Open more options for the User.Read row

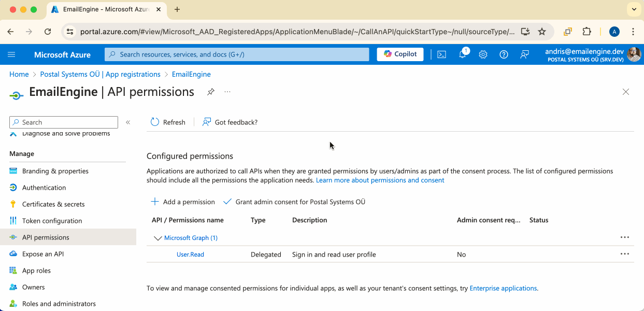[x=624, y=254]
